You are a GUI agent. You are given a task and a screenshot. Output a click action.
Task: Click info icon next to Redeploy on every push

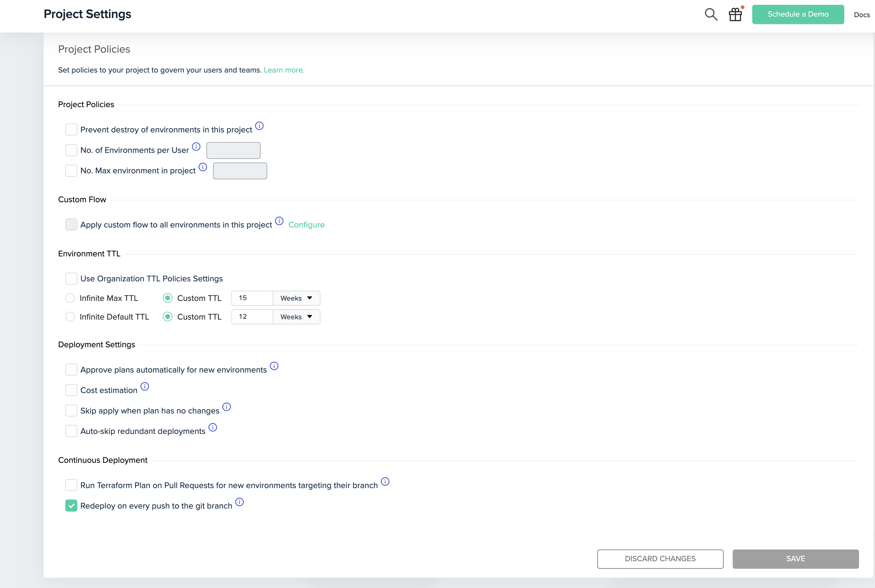(240, 502)
